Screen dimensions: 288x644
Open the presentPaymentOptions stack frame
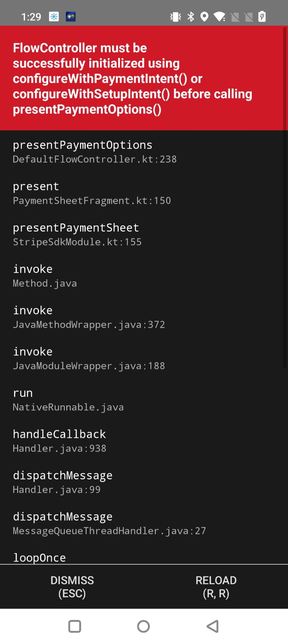tap(82, 151)
